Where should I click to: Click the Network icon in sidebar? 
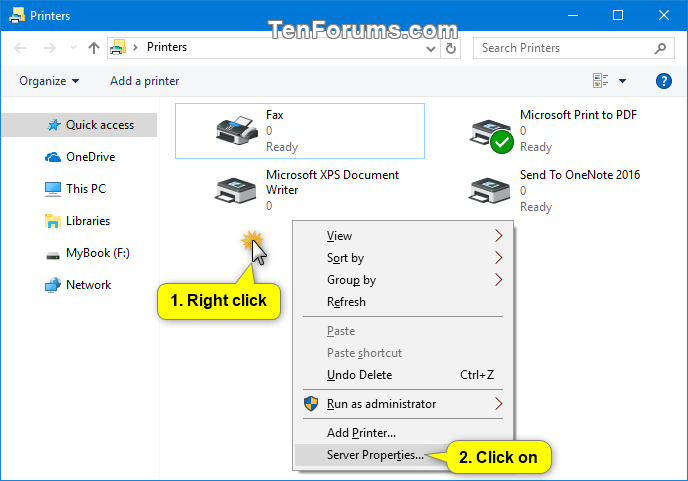(53, 285)
